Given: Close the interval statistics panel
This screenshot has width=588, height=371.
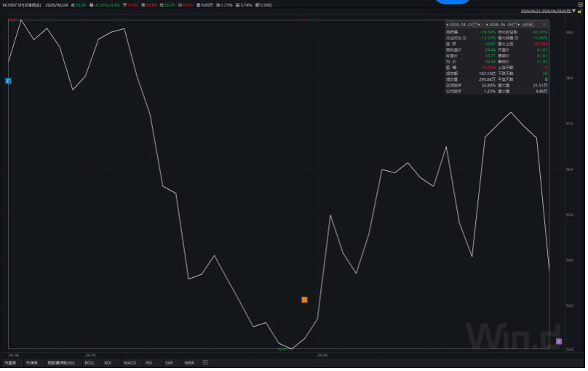Looking at the screenshot, I should 544,24.
